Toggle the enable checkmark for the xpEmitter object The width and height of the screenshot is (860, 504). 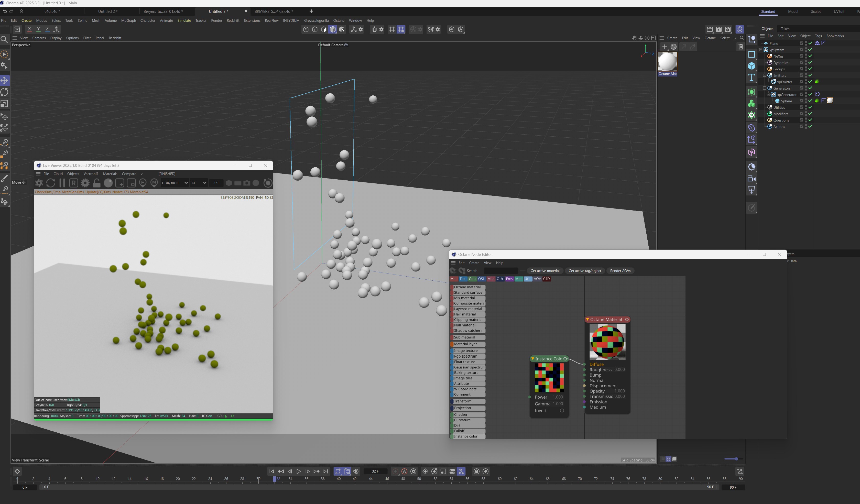tap(810, 82)
